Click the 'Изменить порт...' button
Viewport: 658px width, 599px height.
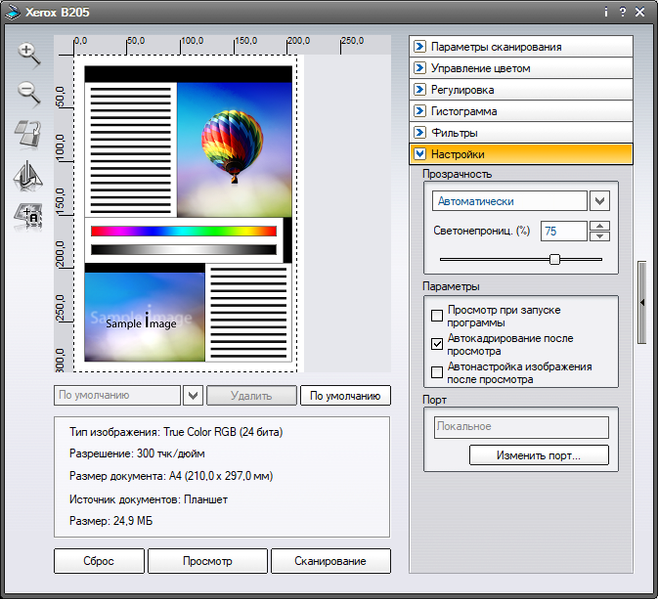pyautogui.click(x=538, y=455)
